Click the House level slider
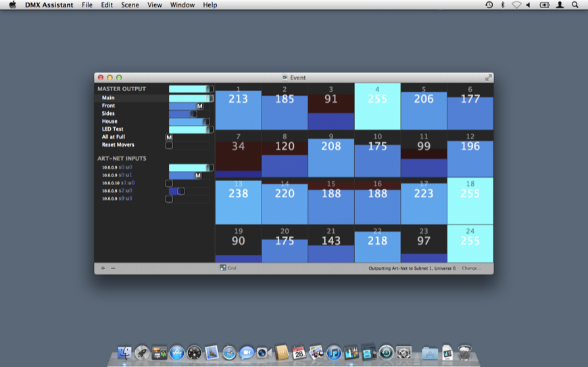The height and width of the screenshot is (367, 588). click(189, 122)
